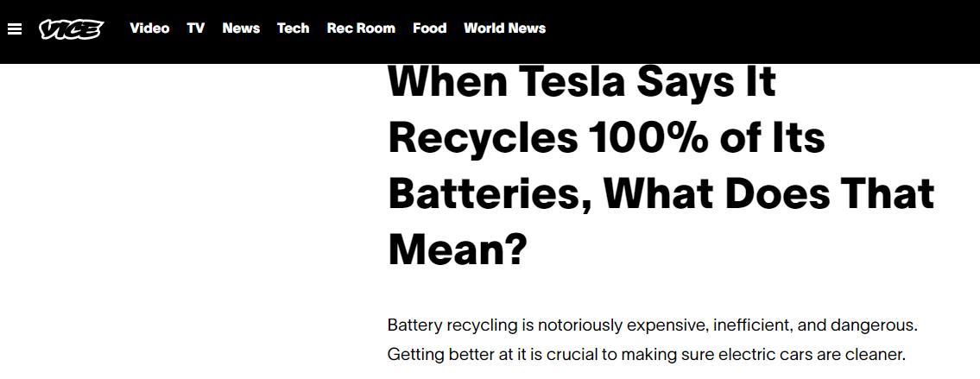Open the hamburger menu icon
The image size is (980, 379).
(14, 28)
